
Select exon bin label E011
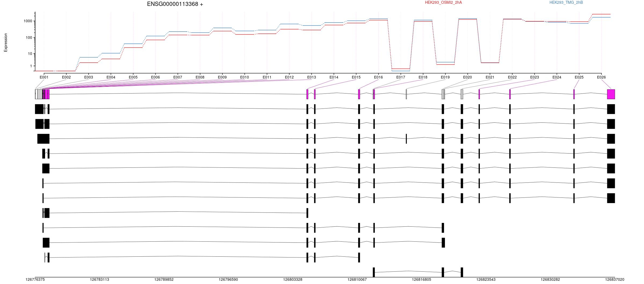(267, 77)
